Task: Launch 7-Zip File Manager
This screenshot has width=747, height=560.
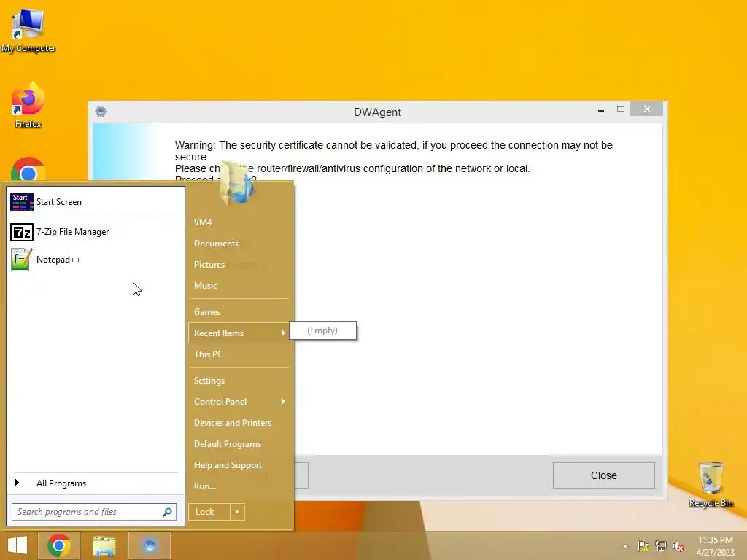Action: [96, 232]
